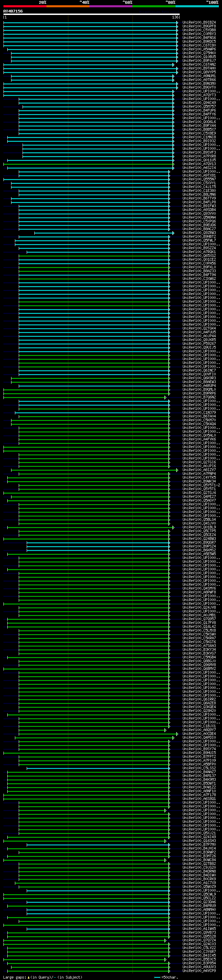This screenshot has height=980, width=222.
Task: Select hit label UniRef100_Q5FWL7
Action: click(199, 241)
